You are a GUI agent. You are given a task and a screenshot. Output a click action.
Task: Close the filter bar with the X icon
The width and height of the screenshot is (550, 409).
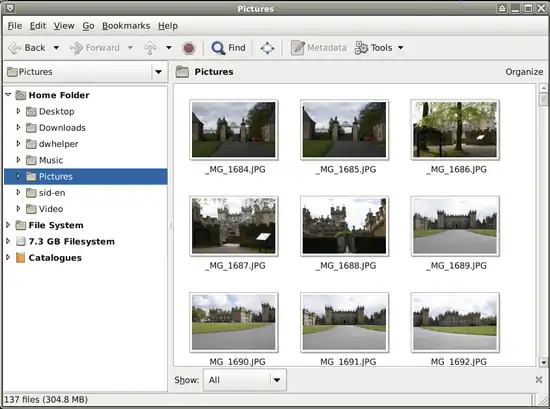coord(539,380)
